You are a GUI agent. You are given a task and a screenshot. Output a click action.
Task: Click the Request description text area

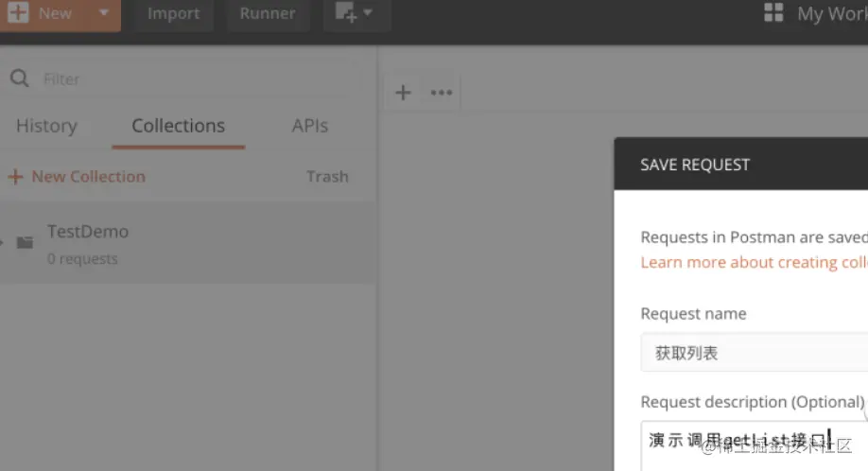[754, 445]
